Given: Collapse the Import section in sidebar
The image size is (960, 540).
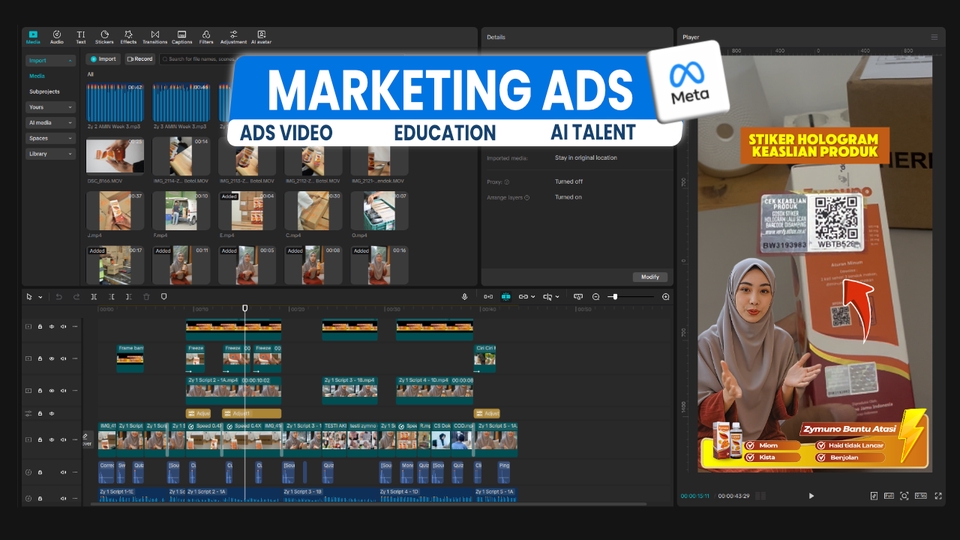Looking at the screenshot, I should 50,61.
